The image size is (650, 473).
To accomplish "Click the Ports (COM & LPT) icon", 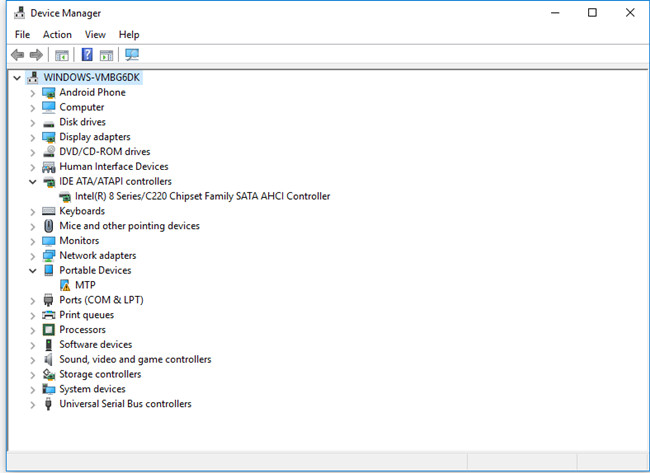I will pyautogui.click(x=49, y=300).
